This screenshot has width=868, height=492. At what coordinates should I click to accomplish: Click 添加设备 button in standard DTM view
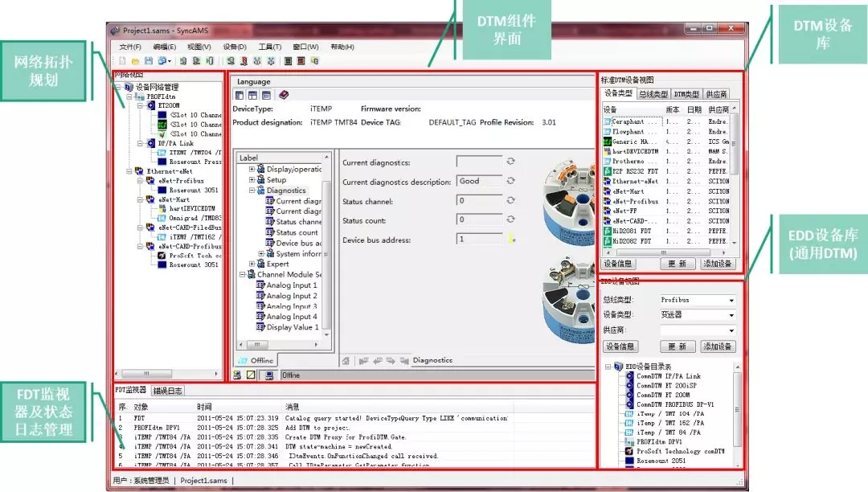click(x=717, y=264)
